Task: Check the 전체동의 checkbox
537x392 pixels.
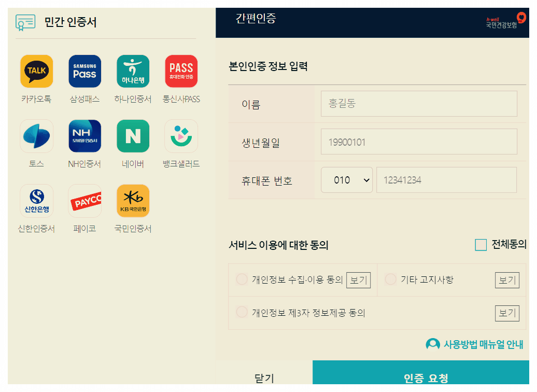Action: (x=481, y=245)
